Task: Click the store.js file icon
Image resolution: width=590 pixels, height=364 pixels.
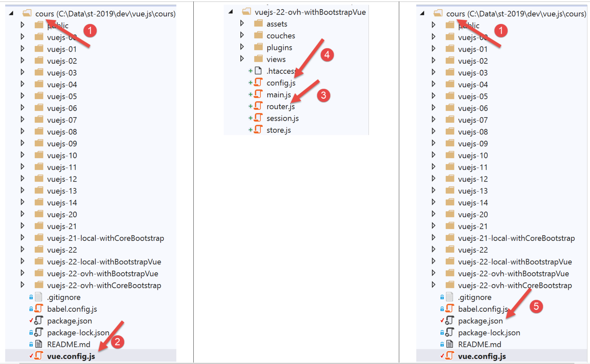Action: click(258, 130)
